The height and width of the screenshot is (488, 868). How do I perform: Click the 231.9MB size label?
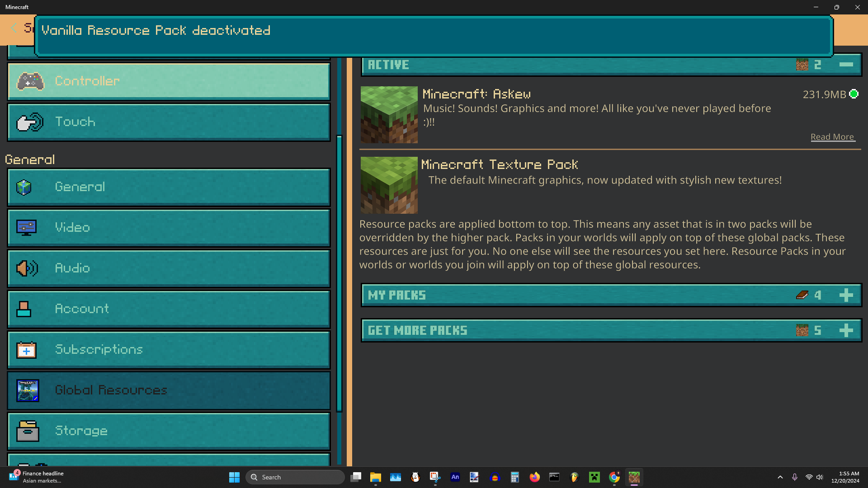tap(824, 94)
